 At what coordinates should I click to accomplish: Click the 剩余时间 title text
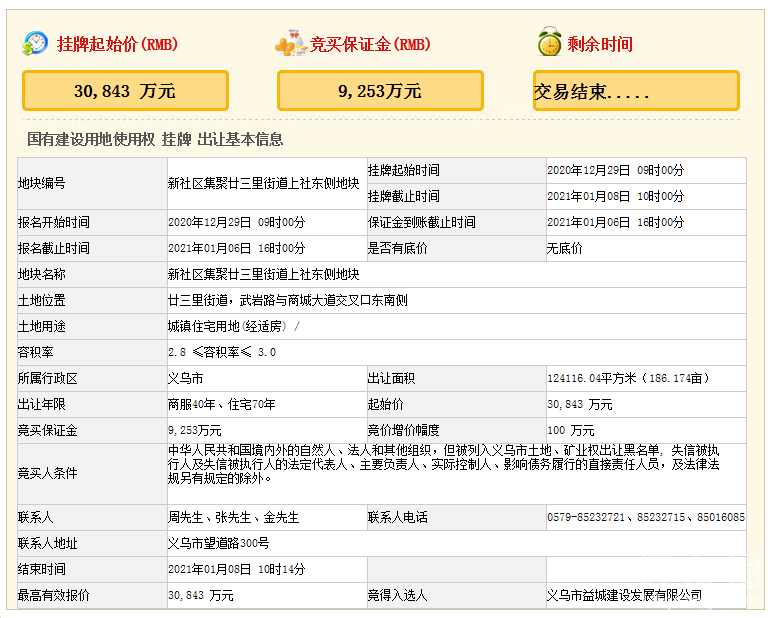pos(600,44)
